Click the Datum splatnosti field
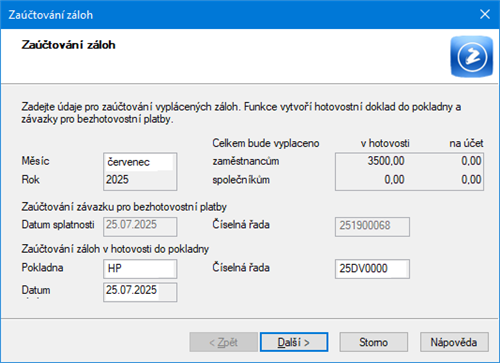The height and width of the screenshot is (363, 500). [140, 227]
